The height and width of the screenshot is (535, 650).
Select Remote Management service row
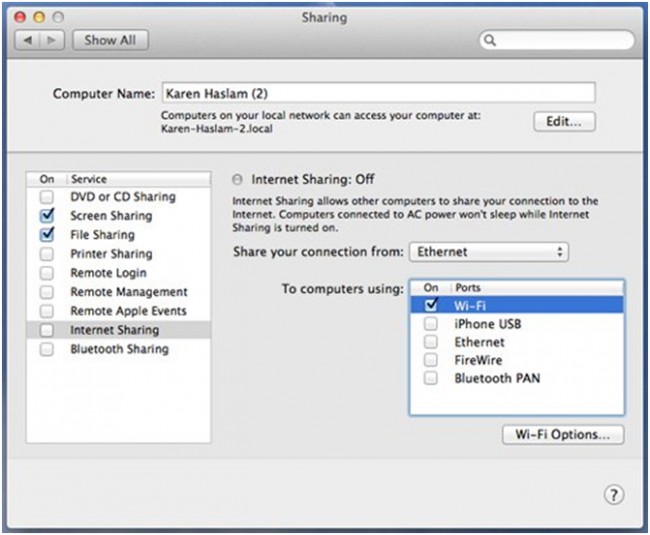click(x=128, y=292)
